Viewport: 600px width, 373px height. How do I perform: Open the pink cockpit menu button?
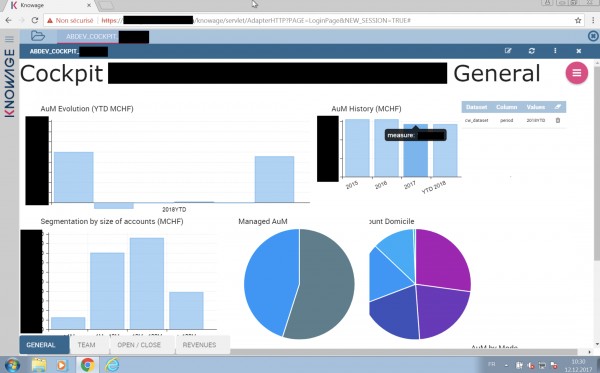point(577,73)
